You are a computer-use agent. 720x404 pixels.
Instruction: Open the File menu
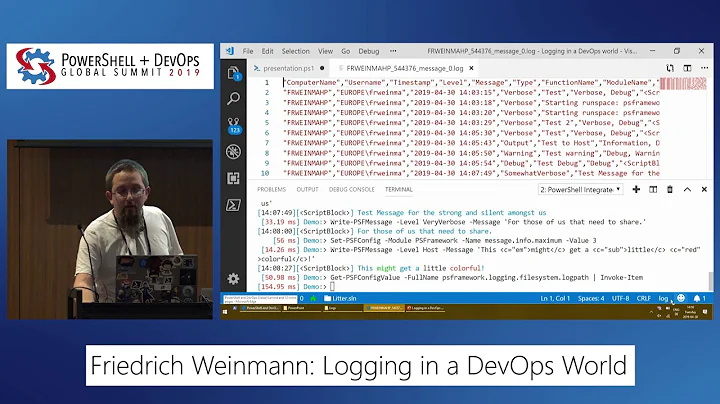pos(248,51)
